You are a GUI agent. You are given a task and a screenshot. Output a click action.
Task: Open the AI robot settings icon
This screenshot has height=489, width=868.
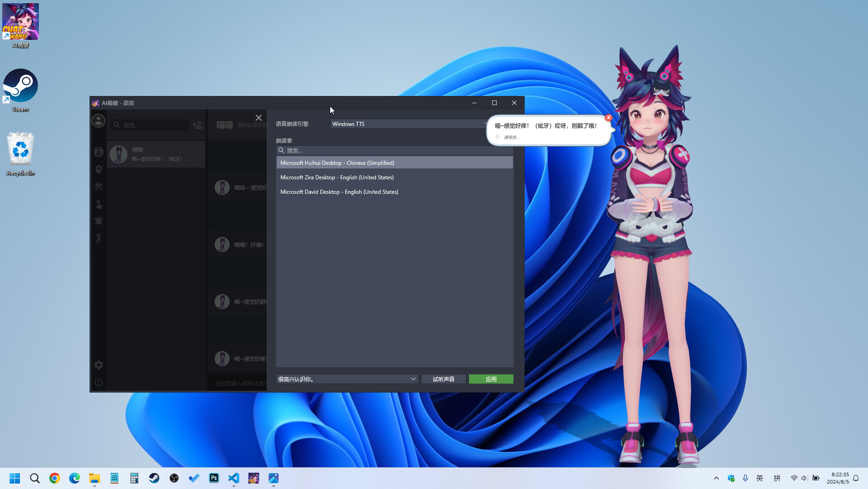click(98, 169)
